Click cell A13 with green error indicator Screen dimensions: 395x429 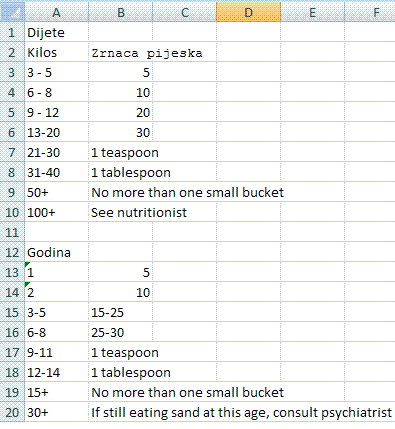click(57, 272)
